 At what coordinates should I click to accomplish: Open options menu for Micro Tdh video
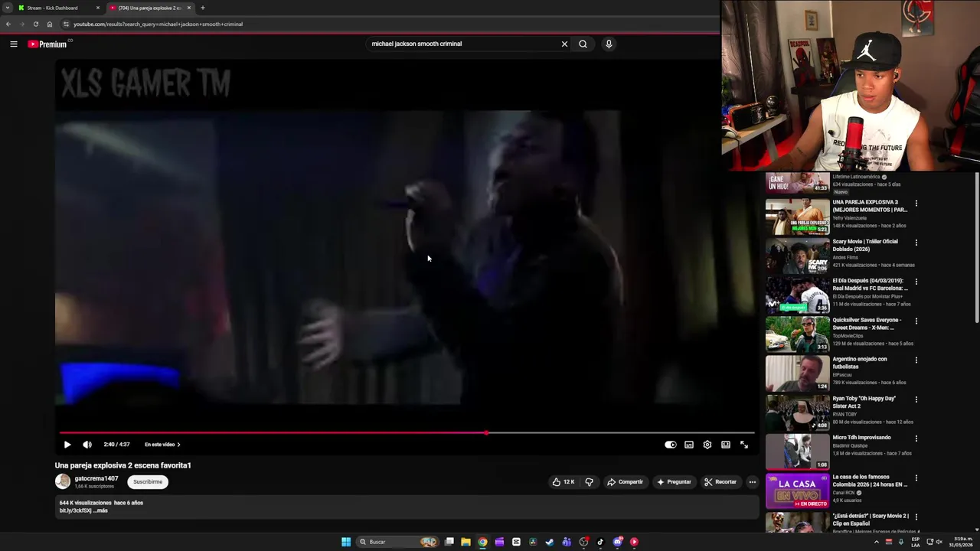click(916, 439)
